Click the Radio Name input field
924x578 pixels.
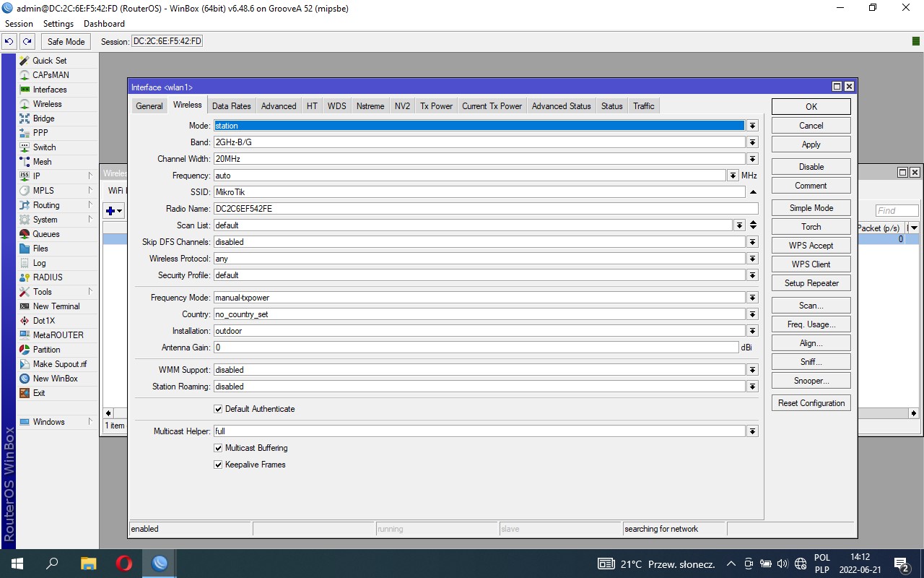[486, 209]
